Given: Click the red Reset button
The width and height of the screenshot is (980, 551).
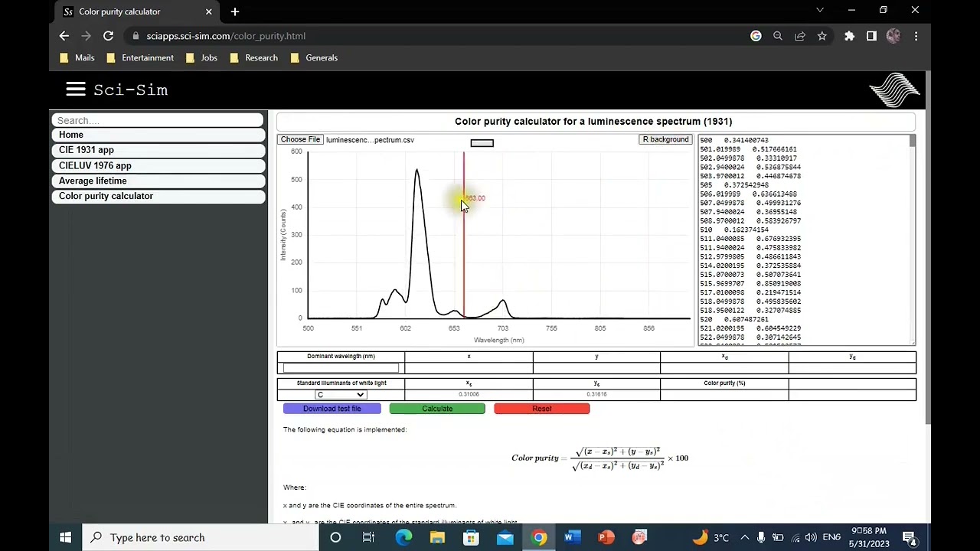Looking at the screenshot, I should coord(542,409).
